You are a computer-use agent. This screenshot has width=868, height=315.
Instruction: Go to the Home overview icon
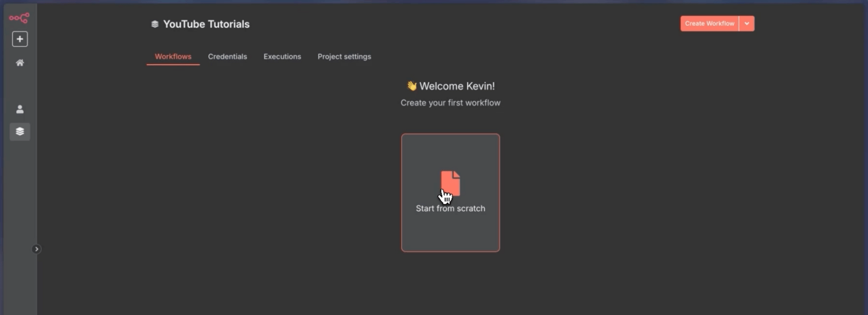click(20, 63)
